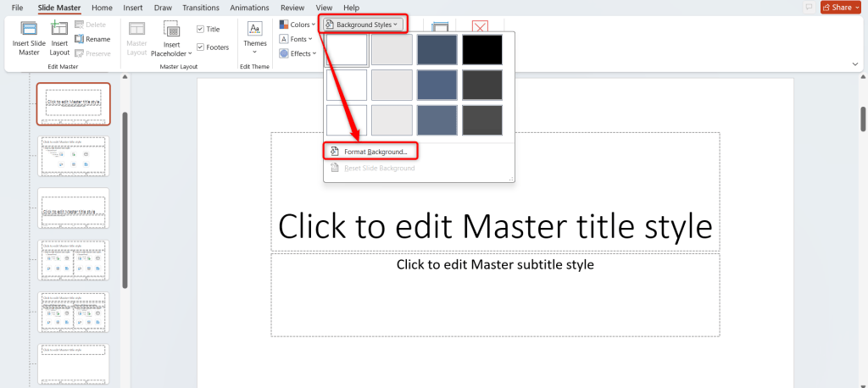868x388 pixels.
Task: Apply the solid black background style swatch
Action: tap(482, 50)
